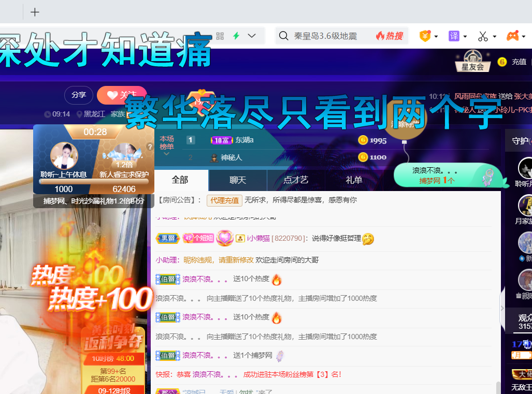Switch to the 聊天 tab
Image resolution: width=532 pixels, height=394 pixels.
[237, 180]
